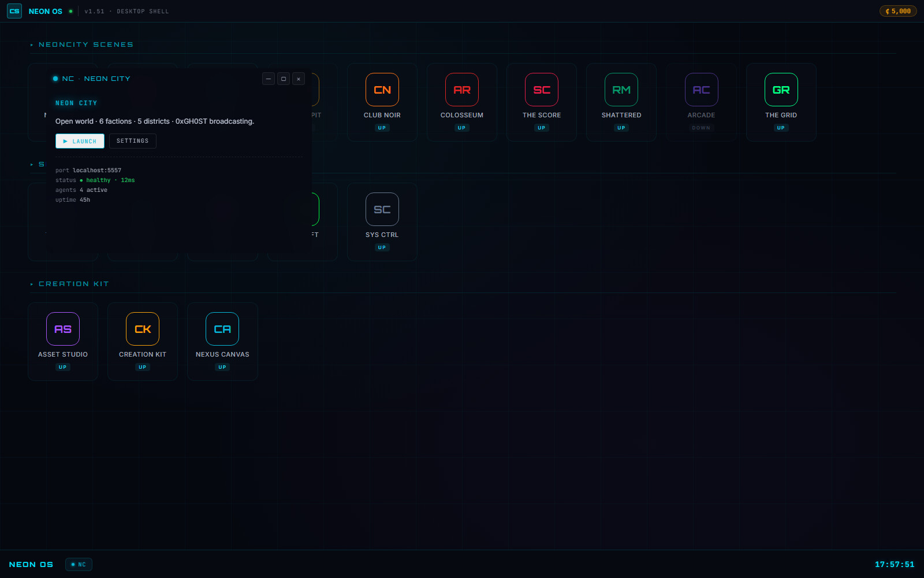Open the Creation Kit CK icon
This screenshot has height=578, width=924.
[143, 329]
